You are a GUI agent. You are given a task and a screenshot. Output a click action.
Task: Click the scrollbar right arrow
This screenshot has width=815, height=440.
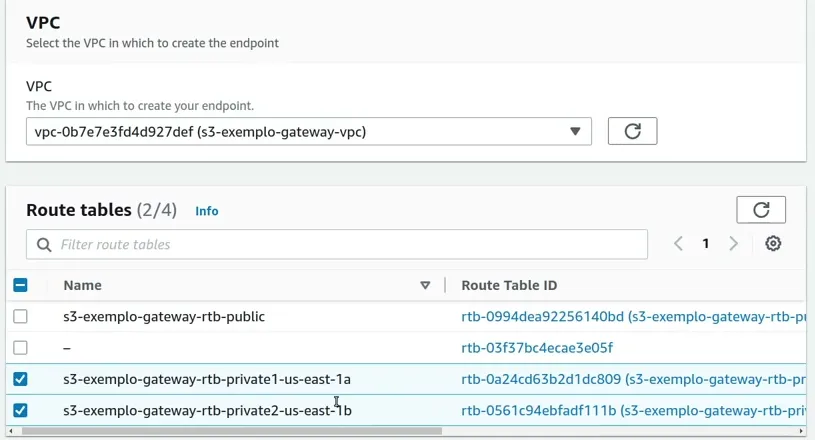click(x=801, y=431)
